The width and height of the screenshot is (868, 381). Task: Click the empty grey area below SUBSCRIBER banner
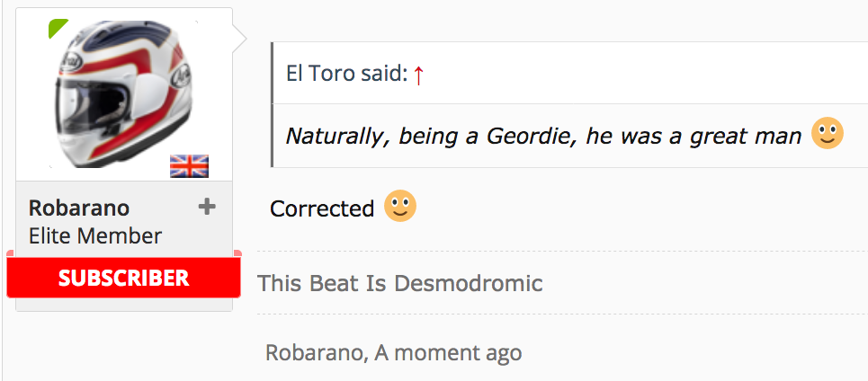coord(123,304)
